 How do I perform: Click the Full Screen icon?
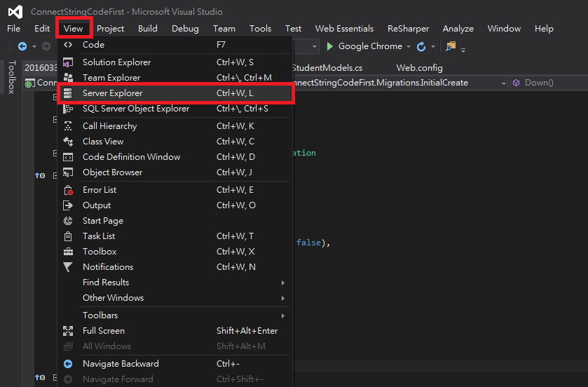pyautogui.click(x=68, y=331)
